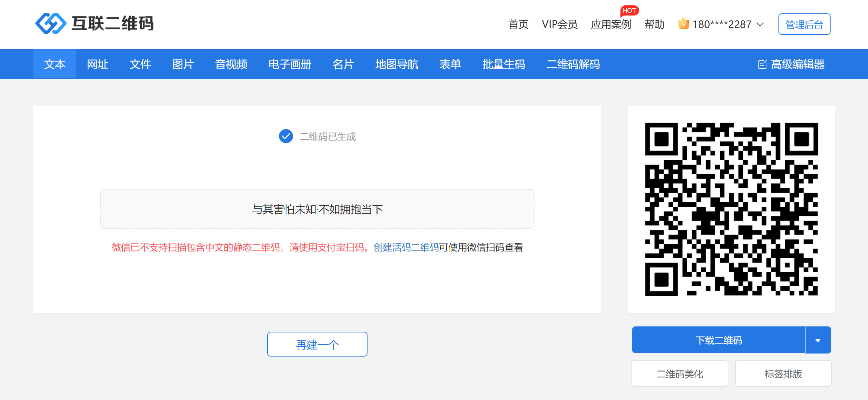
Task: Click the 再建一个 button
Action: click(317, 344)
